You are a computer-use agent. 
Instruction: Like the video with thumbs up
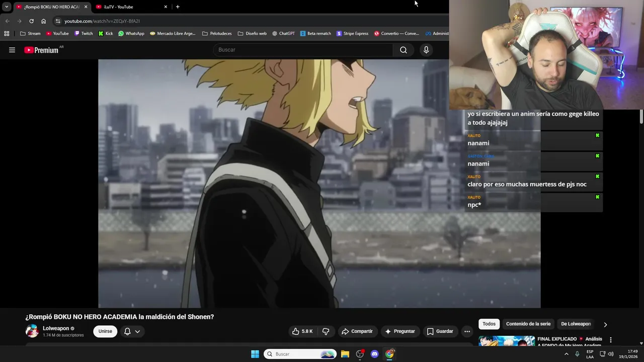click(302, 331)
